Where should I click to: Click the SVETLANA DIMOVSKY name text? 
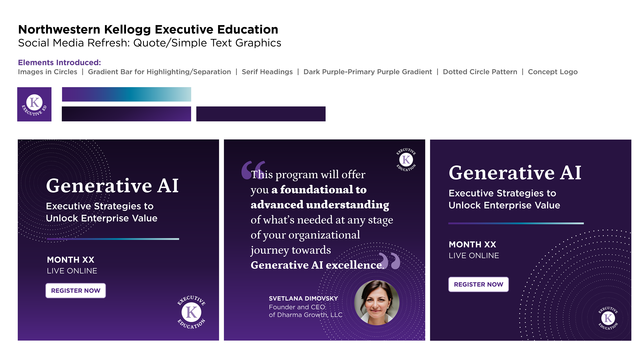tap(303, 298)
